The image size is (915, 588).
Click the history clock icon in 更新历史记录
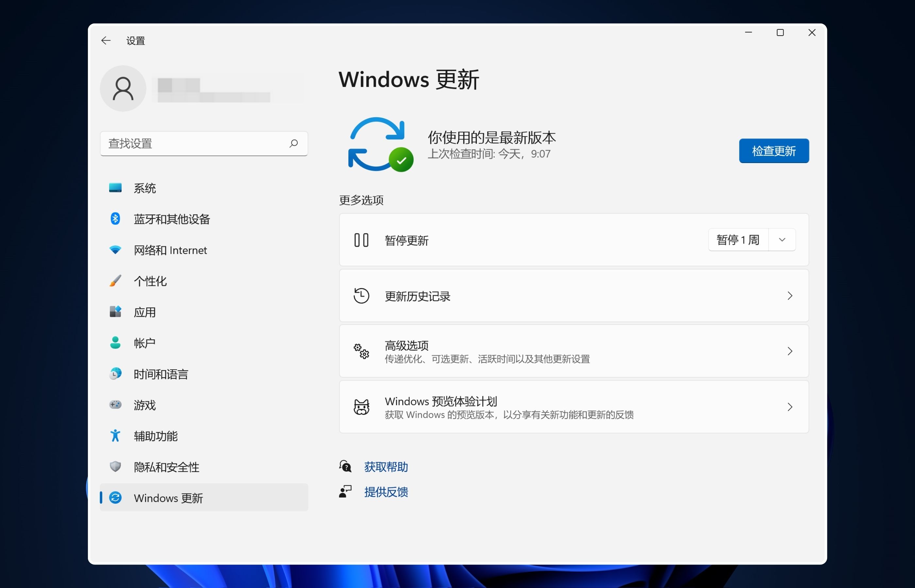pyautogui.click(x=361, y=296)
